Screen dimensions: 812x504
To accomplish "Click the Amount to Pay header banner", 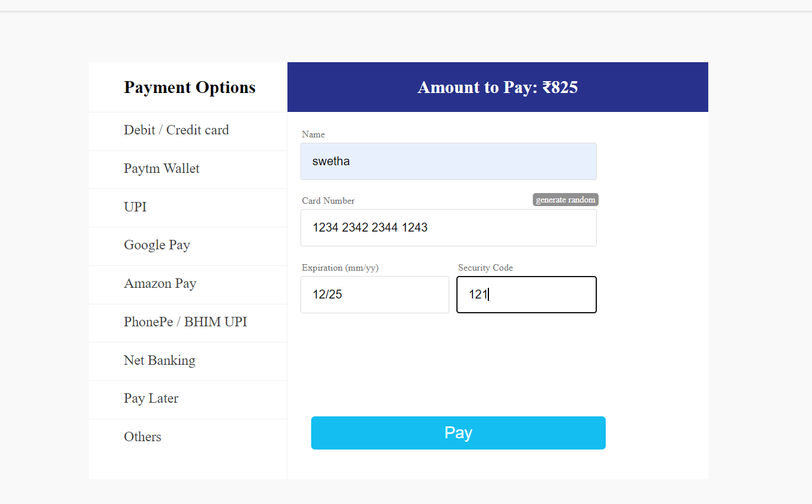I will [497, 87].
